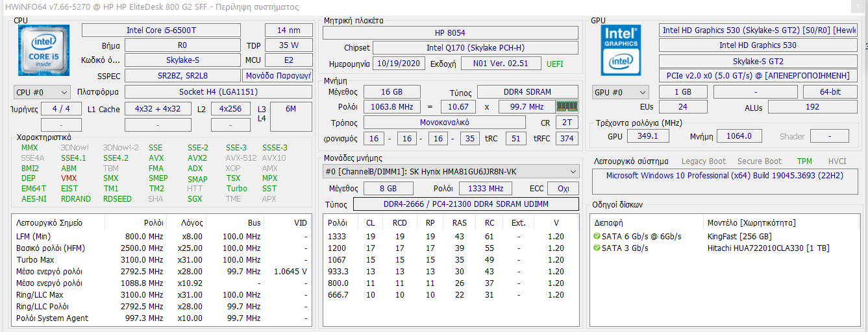Click the SSE4.2 feature label

pyautogui.click(x=116, y=158)
